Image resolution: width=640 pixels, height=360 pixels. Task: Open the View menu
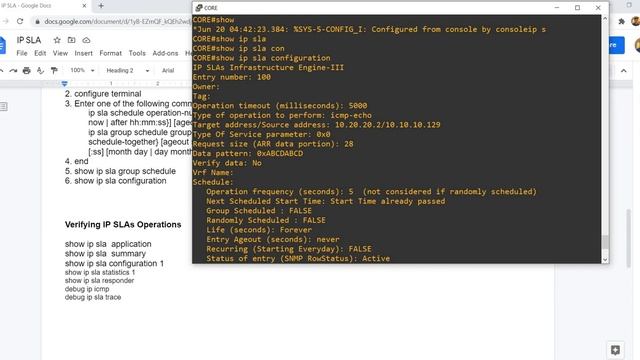[60, 53]
